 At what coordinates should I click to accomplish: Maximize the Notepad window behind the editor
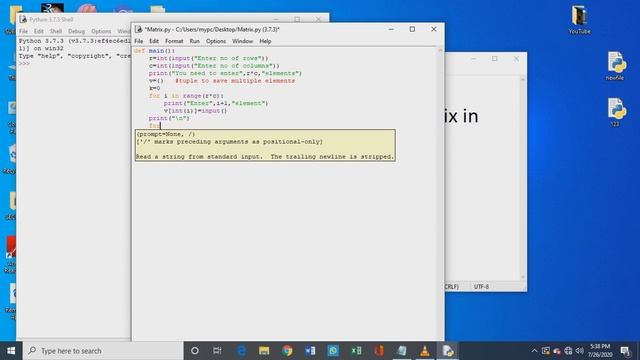point(495,59)
